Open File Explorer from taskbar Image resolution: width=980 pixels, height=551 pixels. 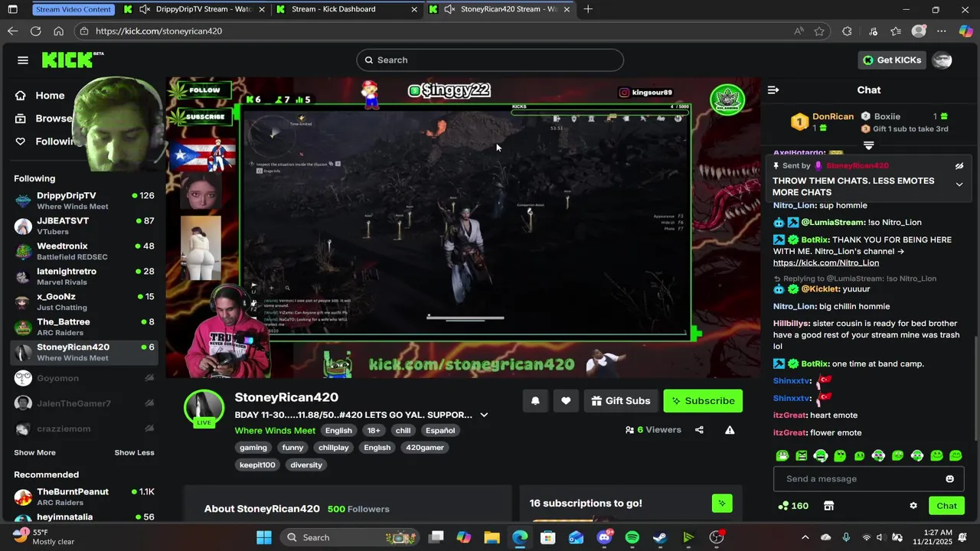[492, 537]
